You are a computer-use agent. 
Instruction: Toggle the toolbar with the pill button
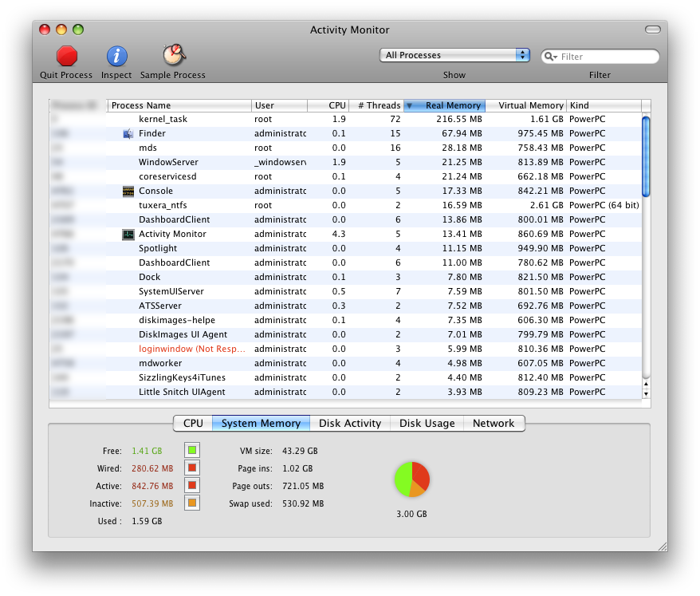tap(652, 30)
